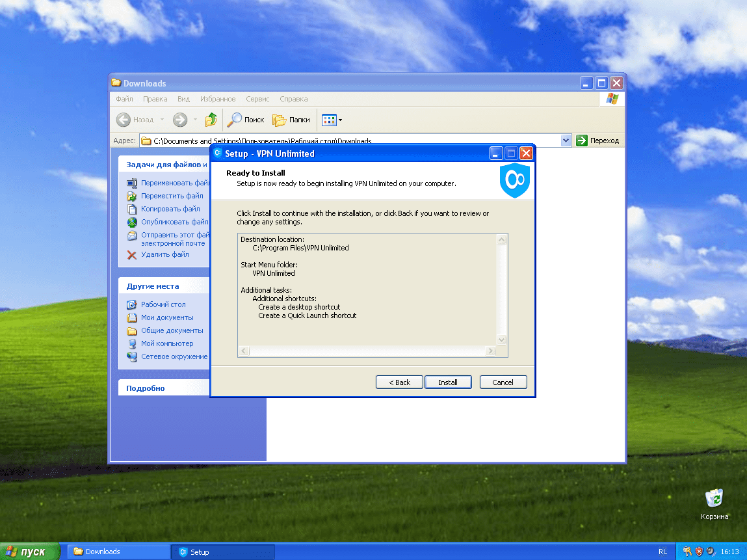747x560 pixels.
Task: Click the scroll-down arrow of the install summary box
Action: coord(501,339)
